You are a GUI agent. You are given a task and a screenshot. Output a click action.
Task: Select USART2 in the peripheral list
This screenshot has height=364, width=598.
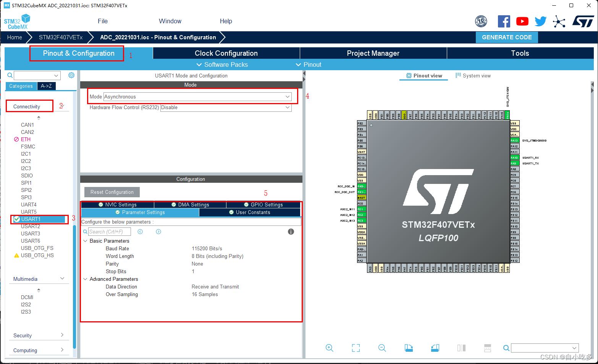coord(31,226)
